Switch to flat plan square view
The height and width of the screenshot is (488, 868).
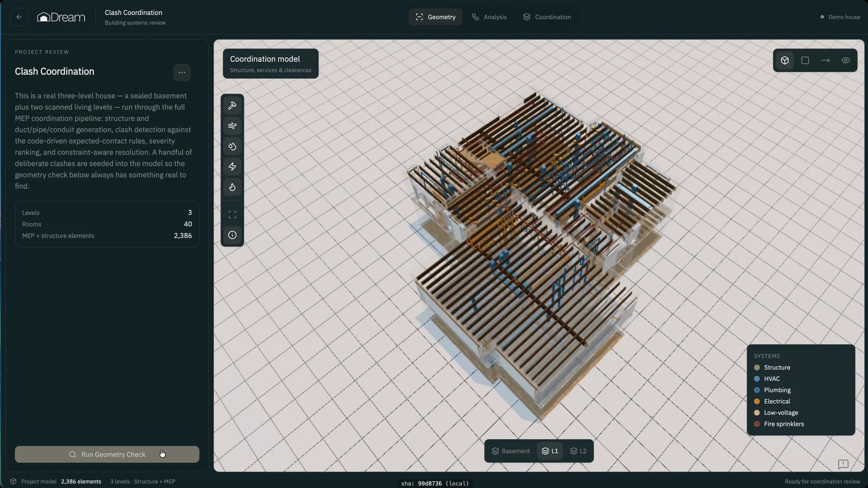click(x=805, y=61)
